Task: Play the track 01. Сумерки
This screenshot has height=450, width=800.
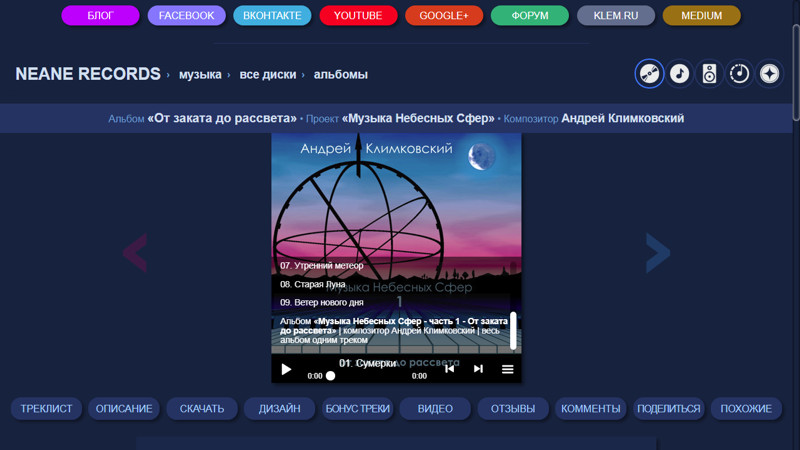Action: [286, 369]
